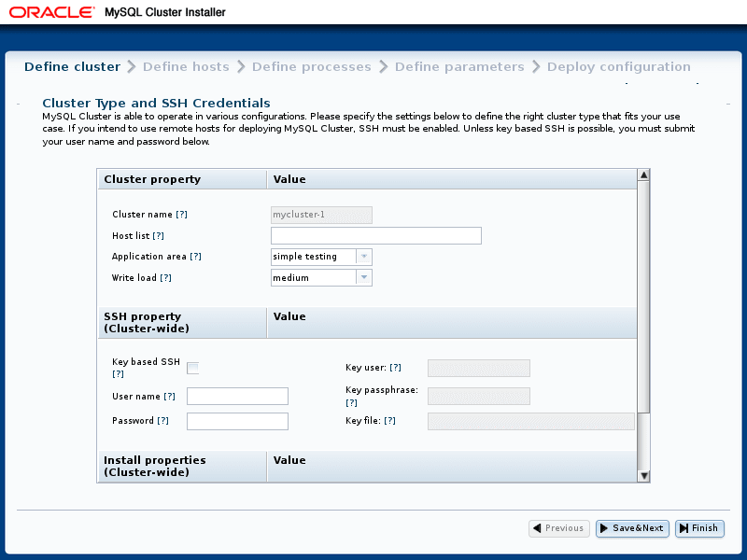Click the Save&Next button
Viewport: 747px width, 560px height.
(x=632, y=528)
